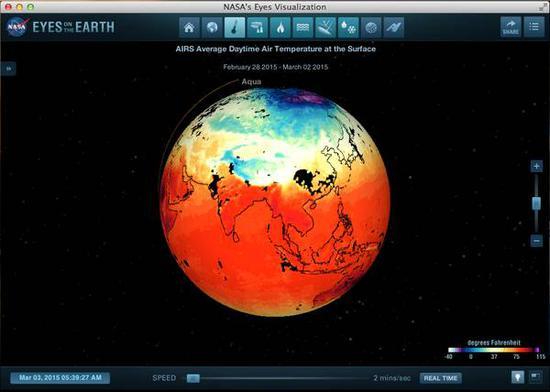550x392 pixels.
Task: Select the air temperature thermometer icon
Action: 235,27
